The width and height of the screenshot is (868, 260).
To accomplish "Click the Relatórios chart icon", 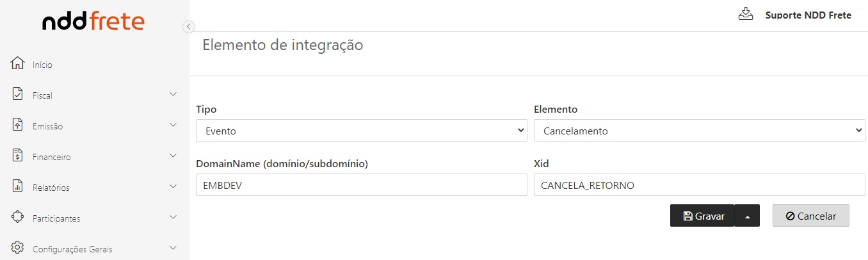I will click(x=18, y=186).
